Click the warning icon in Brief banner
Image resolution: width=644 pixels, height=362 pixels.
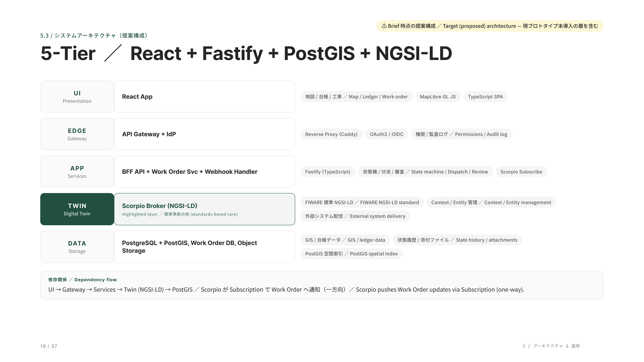click(384, 26)
